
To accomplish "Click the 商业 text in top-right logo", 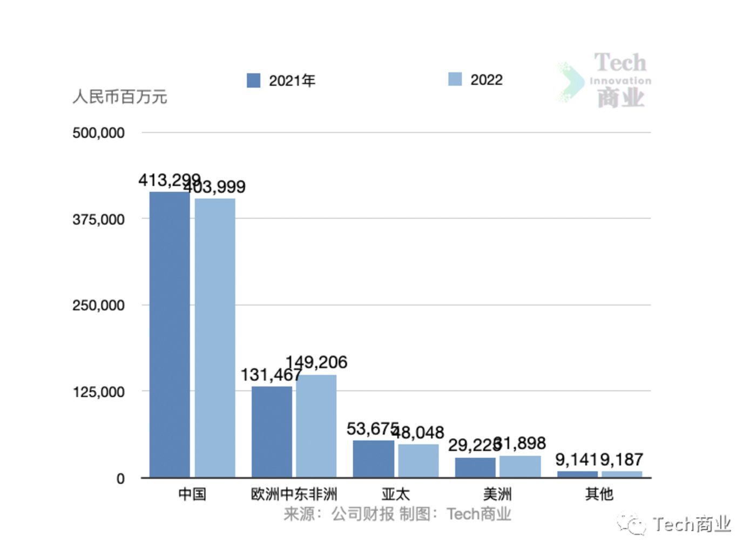I will 620,98.
